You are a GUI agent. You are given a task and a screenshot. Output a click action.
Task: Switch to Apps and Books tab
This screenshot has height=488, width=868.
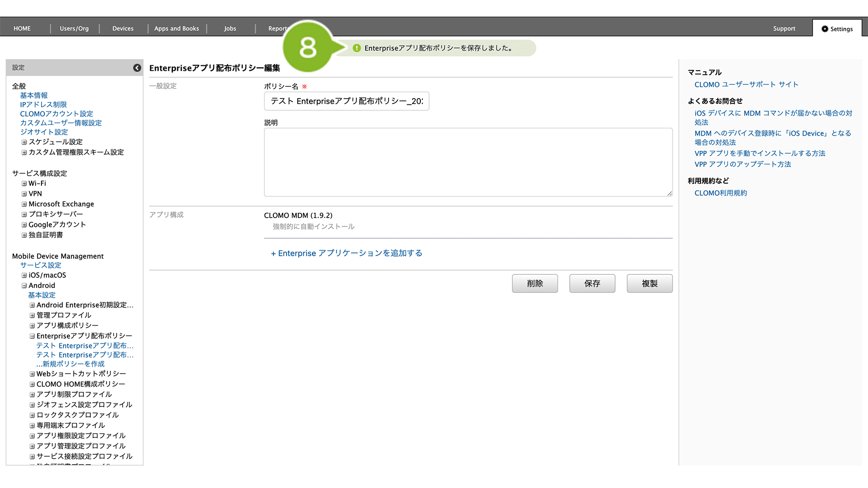[x=177, y=29]
